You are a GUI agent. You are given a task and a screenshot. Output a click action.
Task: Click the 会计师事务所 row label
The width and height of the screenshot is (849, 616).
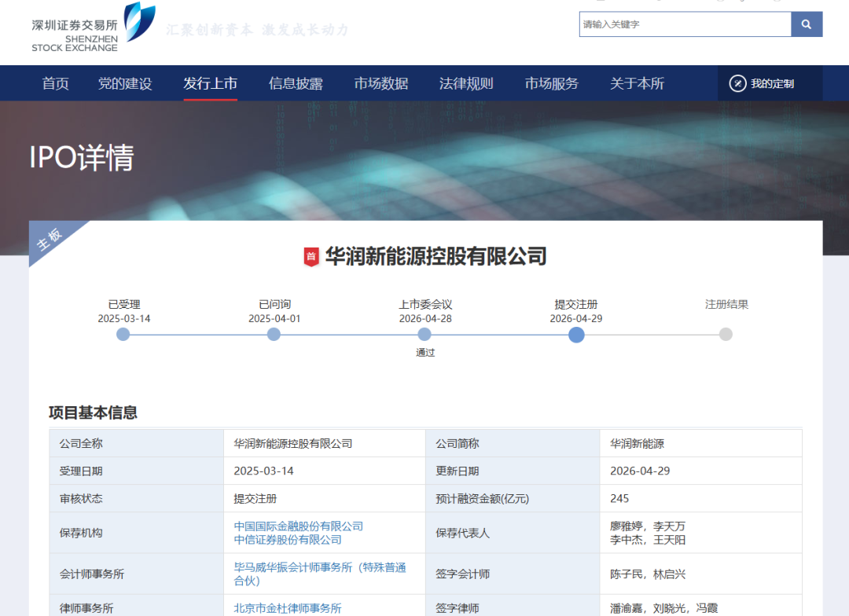point(92,574)
